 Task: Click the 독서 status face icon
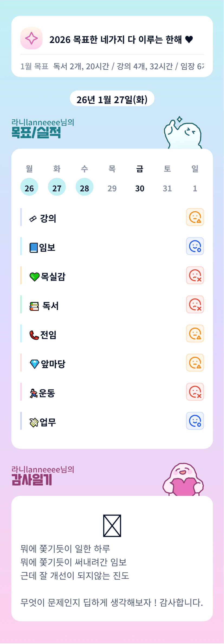coord(195,304)
